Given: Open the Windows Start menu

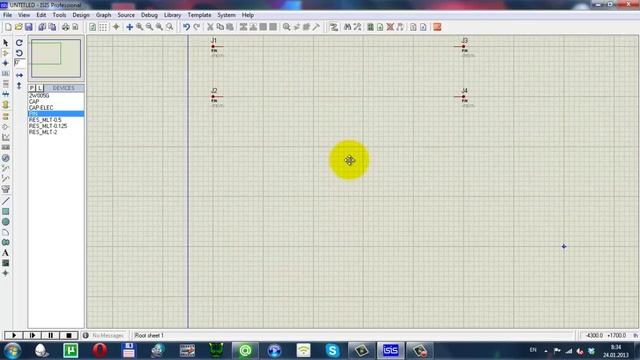Looking at the screenshot, I should 13,351.
